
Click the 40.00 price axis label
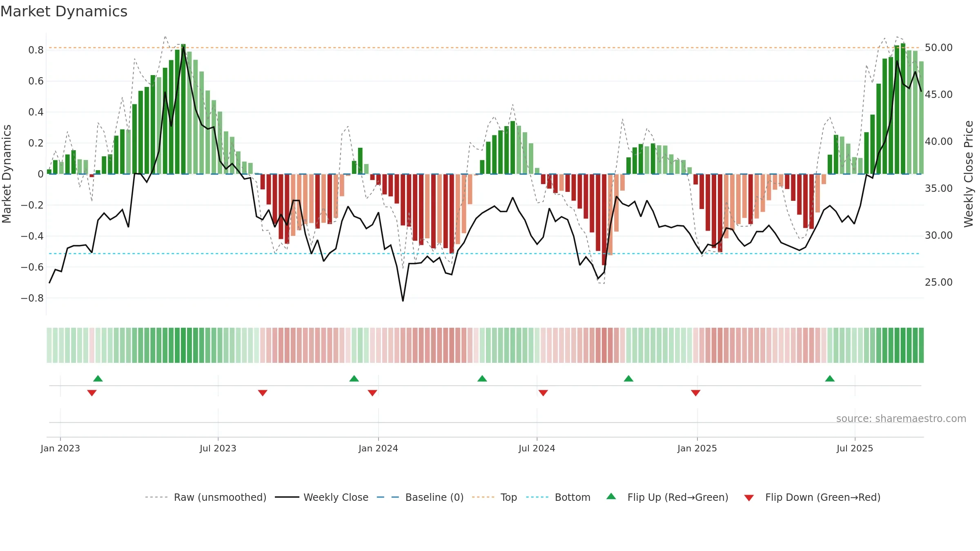[x=939, y=142]
